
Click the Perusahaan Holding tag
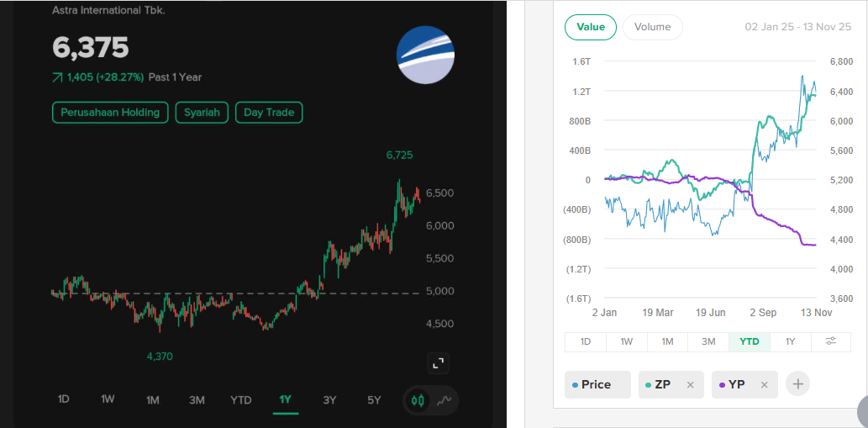[110, 113]
